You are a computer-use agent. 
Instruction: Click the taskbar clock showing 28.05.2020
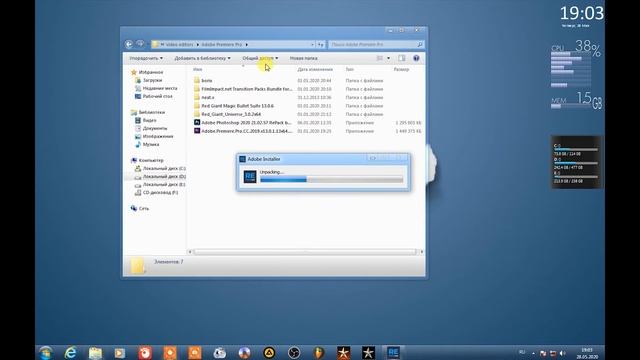point(587,353)
